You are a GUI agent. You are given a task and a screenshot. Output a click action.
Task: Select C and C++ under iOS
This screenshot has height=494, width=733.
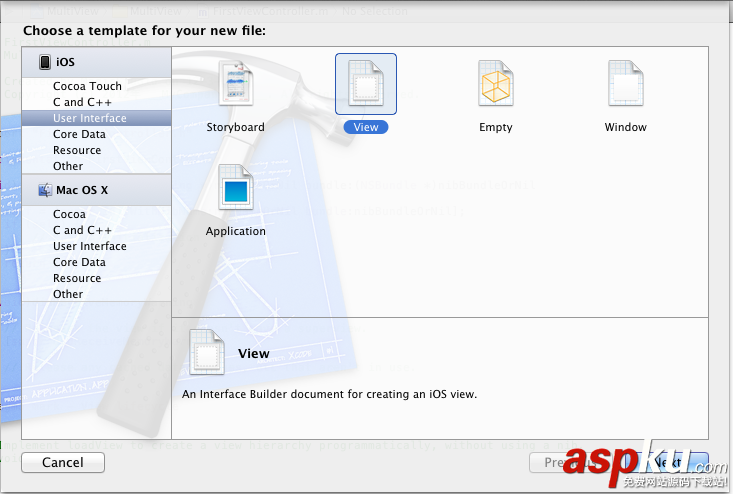pyautogui.click(x=82, y=102)
